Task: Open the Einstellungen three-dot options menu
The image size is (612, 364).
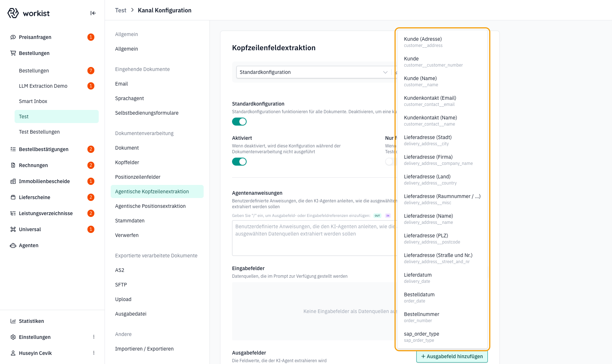Action: click(x=94, y=337)
